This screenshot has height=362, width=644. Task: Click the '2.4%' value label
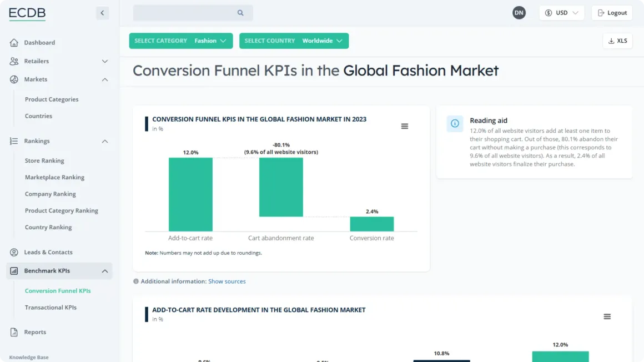point(372,212)
